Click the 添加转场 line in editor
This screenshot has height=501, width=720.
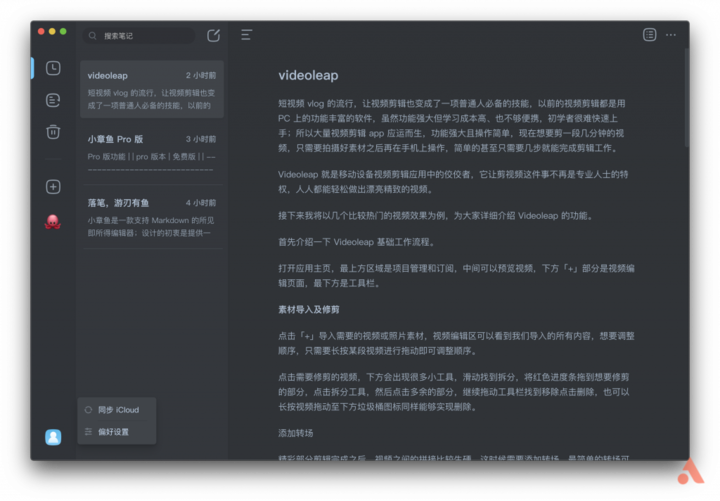295,433
